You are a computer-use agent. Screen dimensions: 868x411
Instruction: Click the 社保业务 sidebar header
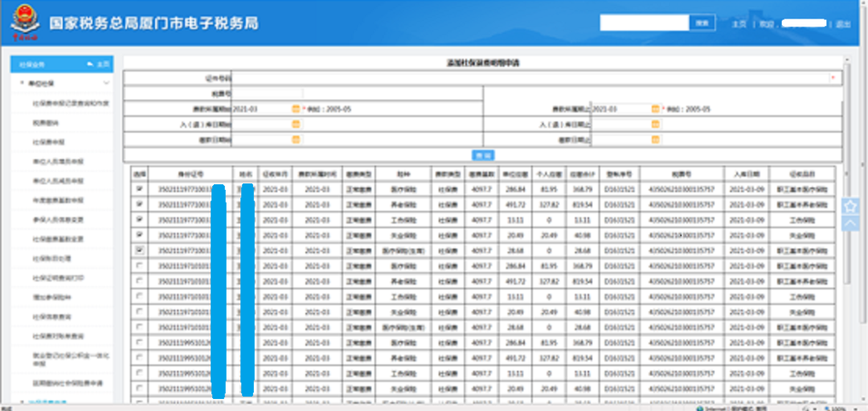click(x=62, y=64)
